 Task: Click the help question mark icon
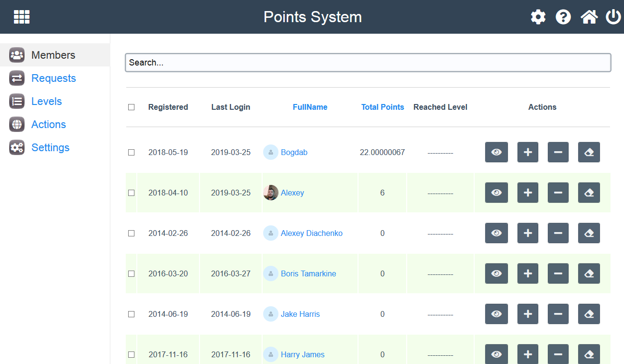pos(563,17)
